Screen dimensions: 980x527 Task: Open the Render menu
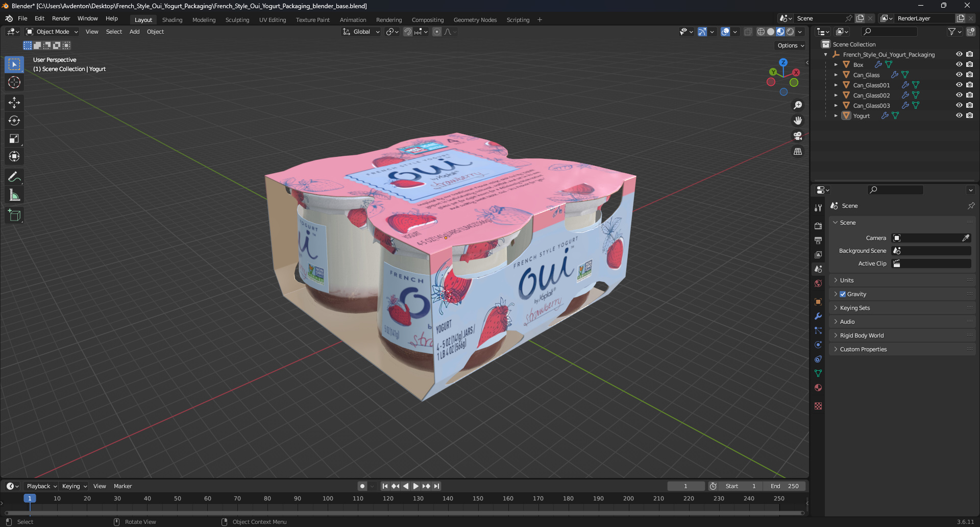pyautogui.click(x=61, y=18)
